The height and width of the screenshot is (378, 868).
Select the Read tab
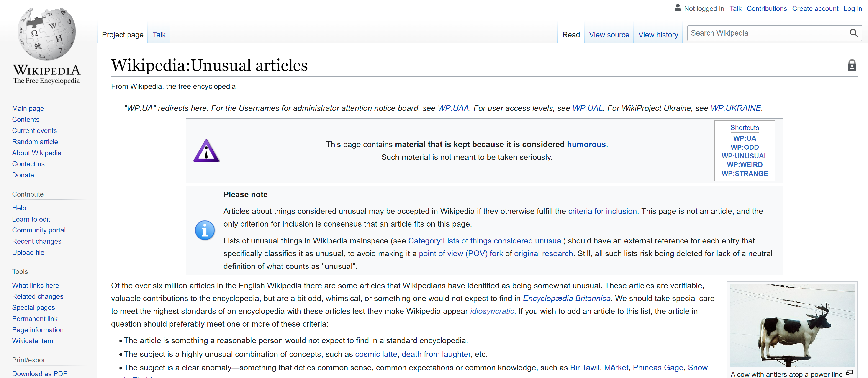tap(571, 35)
